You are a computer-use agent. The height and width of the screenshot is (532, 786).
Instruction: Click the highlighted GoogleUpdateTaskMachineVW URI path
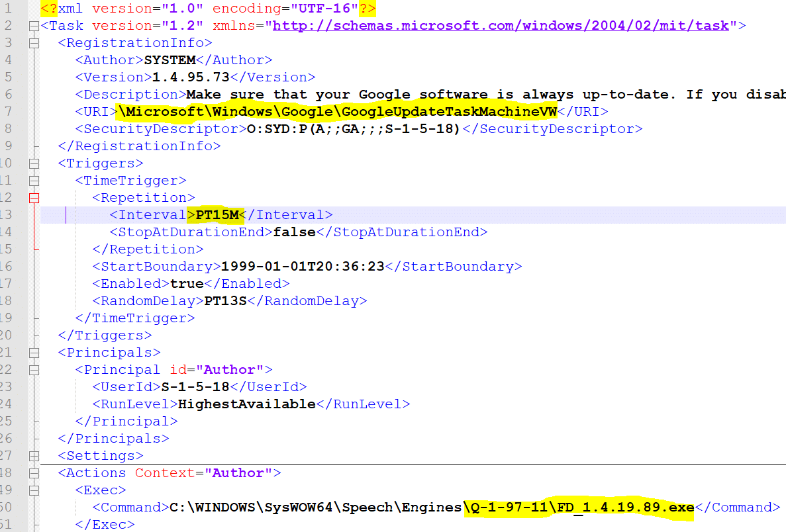pyautogui.click(x=337, y=112)
